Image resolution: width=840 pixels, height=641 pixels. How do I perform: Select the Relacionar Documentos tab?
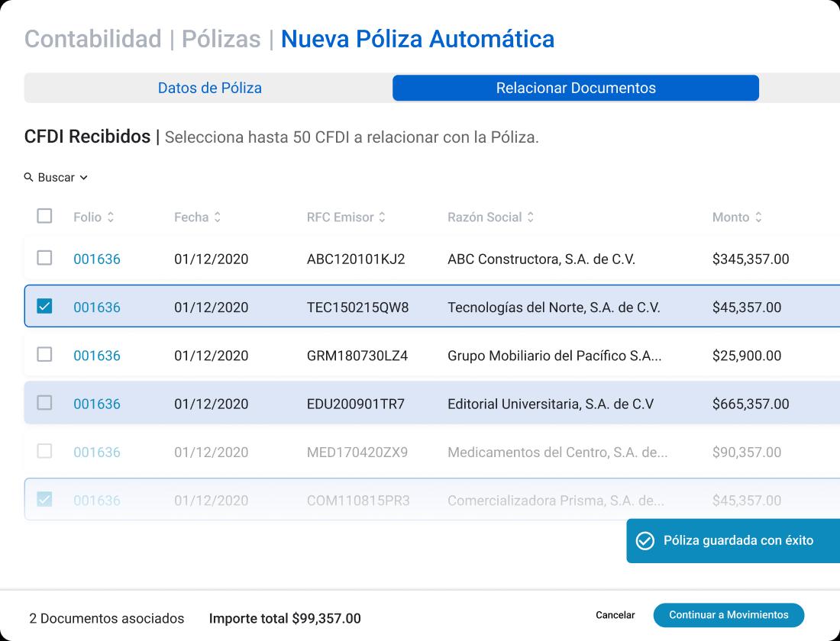tap(576, 88)
